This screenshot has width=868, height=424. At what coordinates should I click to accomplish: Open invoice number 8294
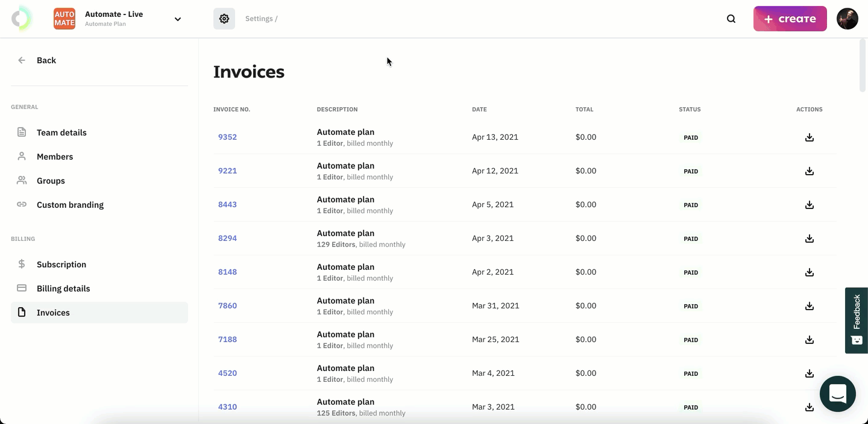(227, 238)
